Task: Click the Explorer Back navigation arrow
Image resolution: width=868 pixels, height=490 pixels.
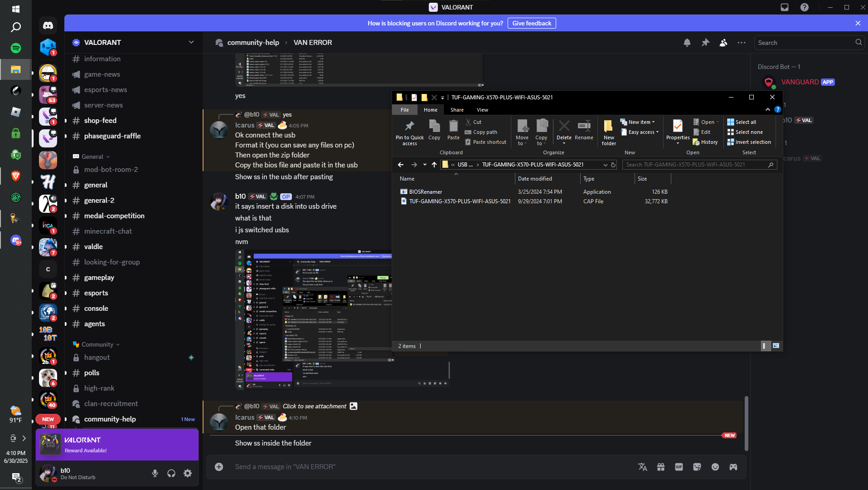Action: [400, 165]
